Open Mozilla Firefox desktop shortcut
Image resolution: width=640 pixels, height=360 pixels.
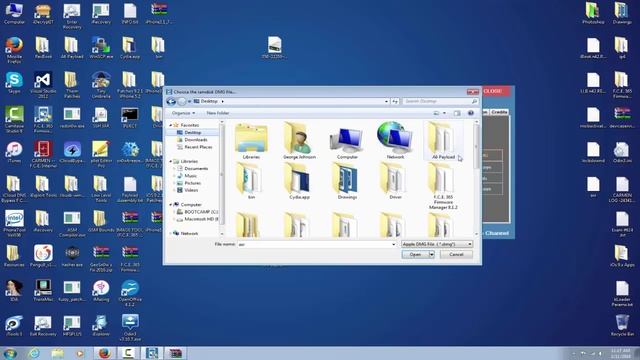tap(14, 49)
